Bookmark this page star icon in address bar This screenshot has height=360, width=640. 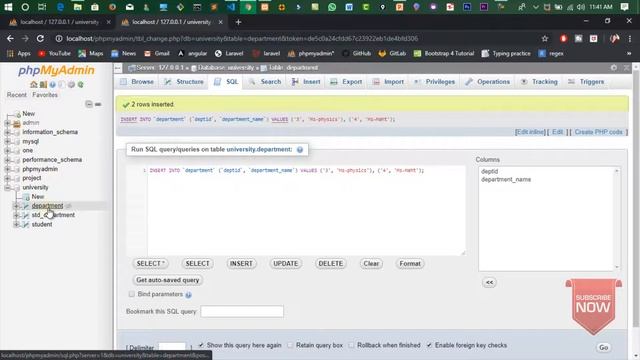point(544,38)
